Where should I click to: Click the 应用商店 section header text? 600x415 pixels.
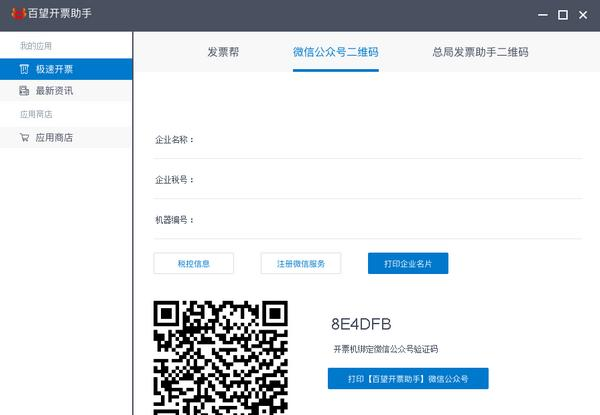tap(36, 114)
